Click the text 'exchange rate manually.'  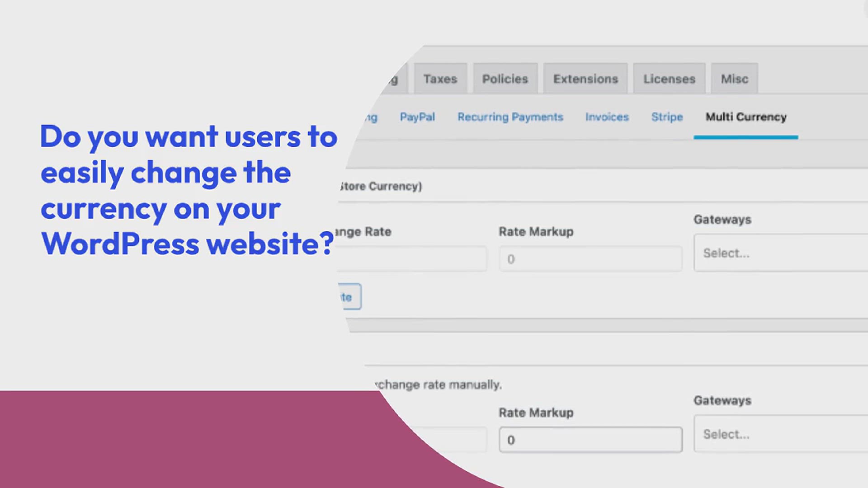click(439, 385)
